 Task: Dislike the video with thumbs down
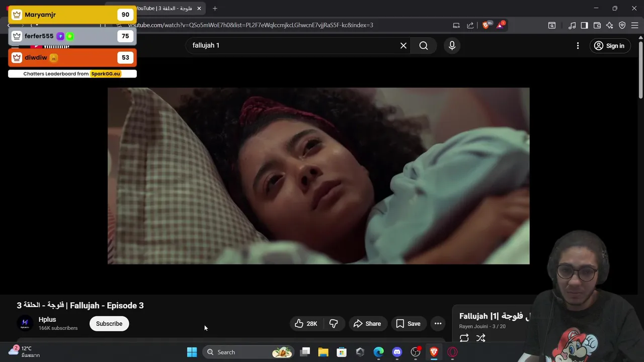coord(334,324)
